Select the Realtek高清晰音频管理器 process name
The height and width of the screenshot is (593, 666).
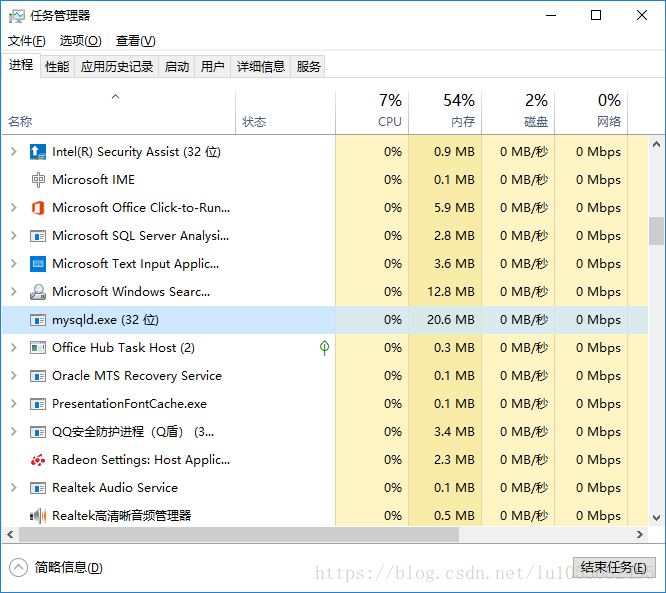pyautogui.click(x=121, y=516)
